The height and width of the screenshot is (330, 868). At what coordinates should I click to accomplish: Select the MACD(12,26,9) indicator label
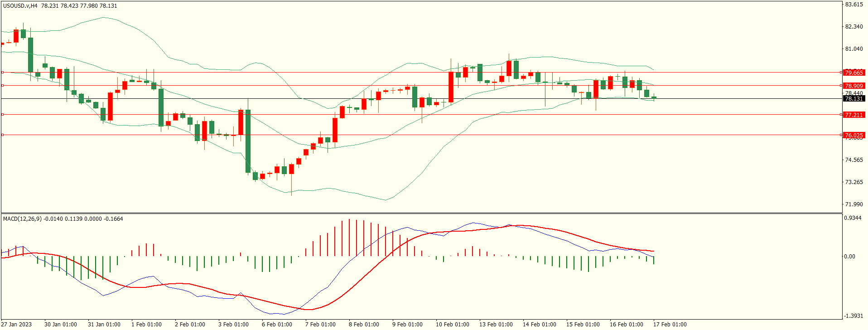coord(22,219)
